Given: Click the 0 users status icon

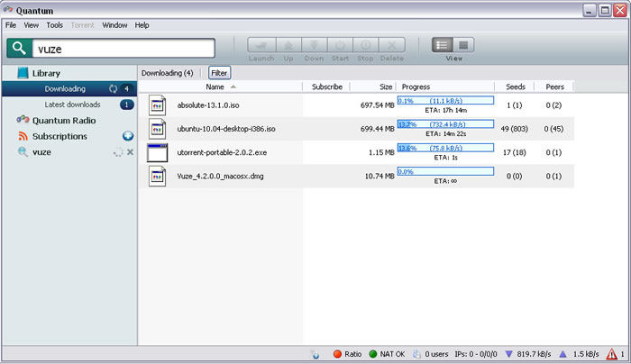Looking at the screenshot, I should pos(416,354).
